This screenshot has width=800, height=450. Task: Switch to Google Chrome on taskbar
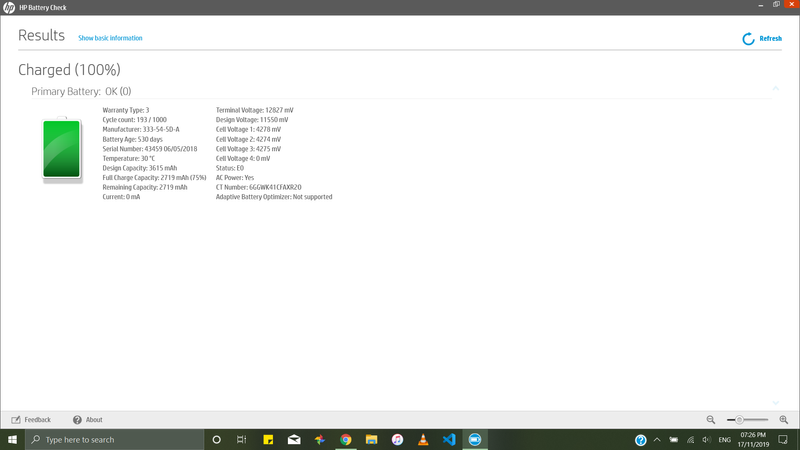346,439
